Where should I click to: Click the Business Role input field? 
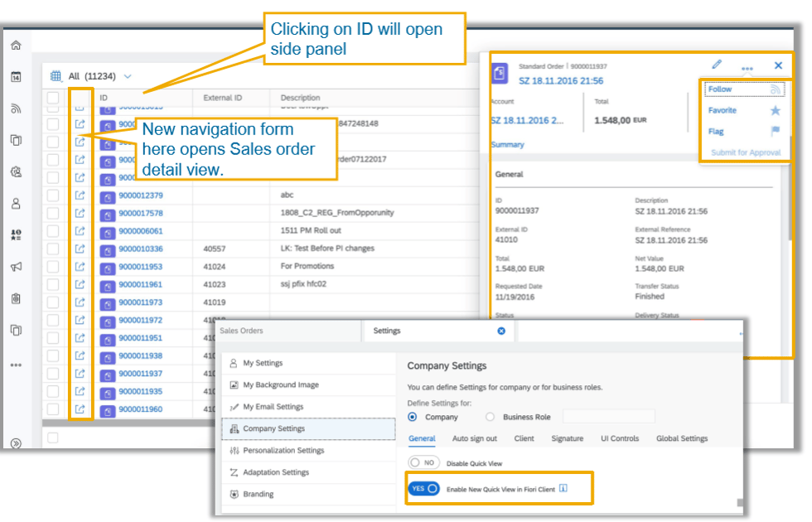pyautogui.click(x=609, y=416)
